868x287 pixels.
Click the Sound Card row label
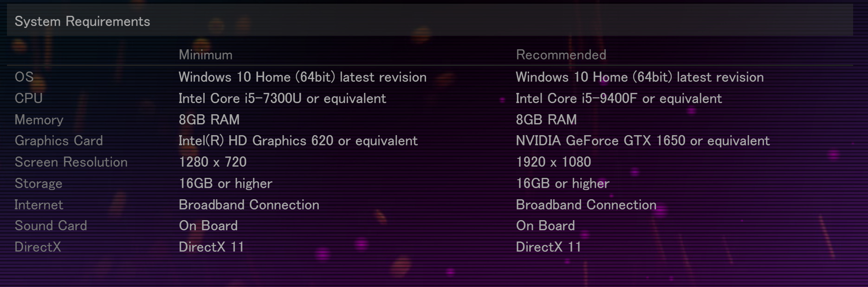pyautogui.click(x=51, y=225)
